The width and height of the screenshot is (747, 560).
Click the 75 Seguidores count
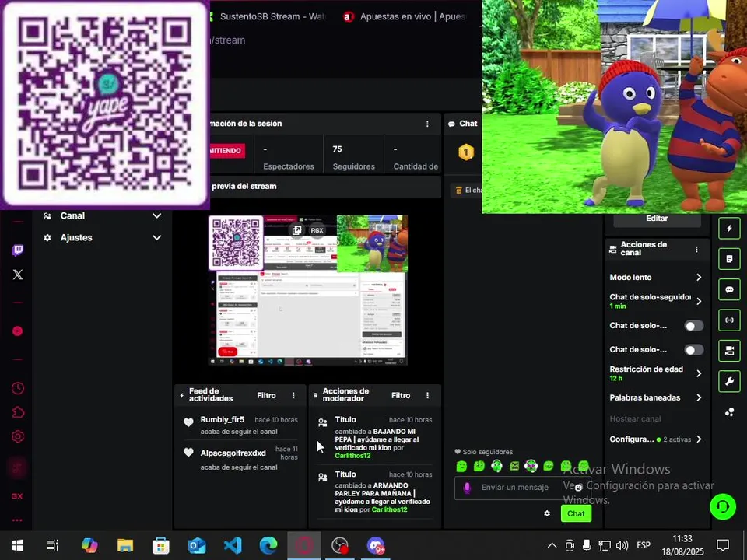coord(353,158)
